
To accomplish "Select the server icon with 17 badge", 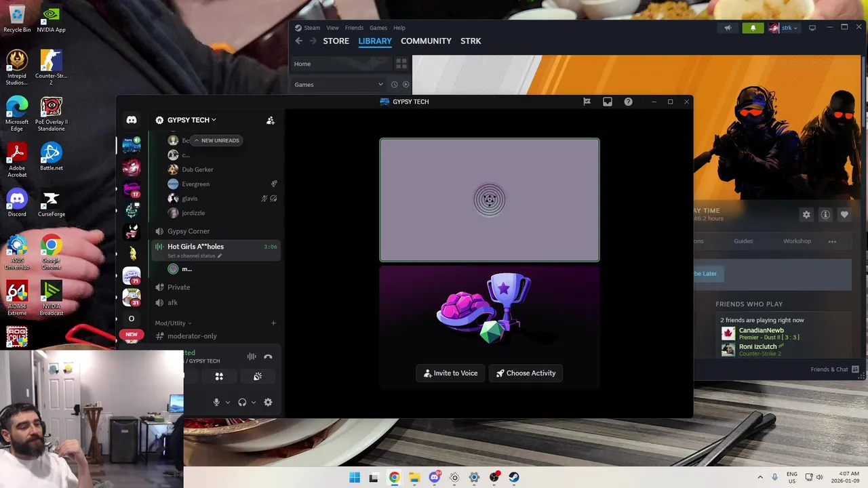I will coord(132,188).
